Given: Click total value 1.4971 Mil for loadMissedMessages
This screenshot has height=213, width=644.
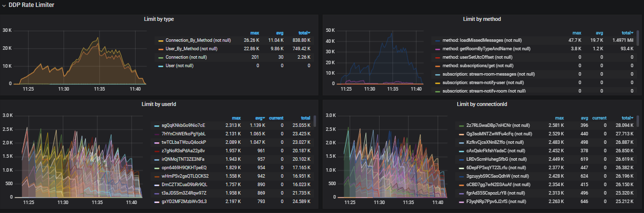Looking at the screenshot, I should point(623,40).
